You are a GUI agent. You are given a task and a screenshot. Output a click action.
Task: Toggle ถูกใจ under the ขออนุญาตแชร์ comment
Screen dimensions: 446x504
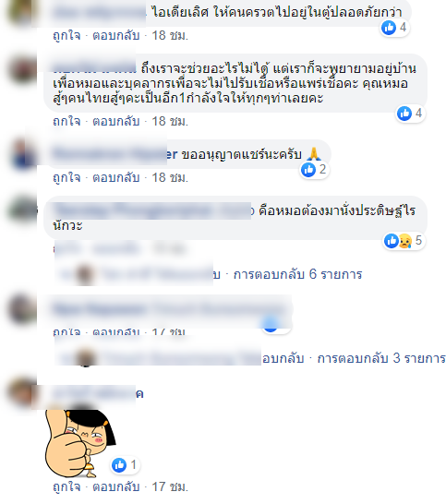tap(66, 177)
